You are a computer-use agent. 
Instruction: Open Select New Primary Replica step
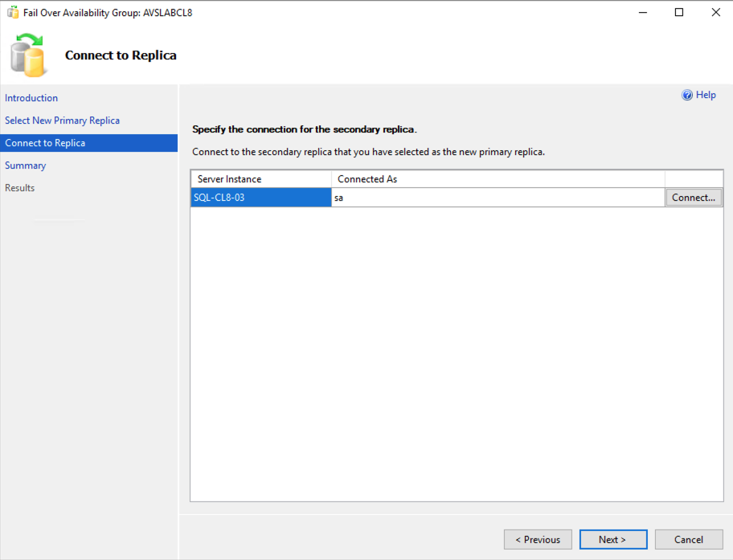[x=62, y=121]
